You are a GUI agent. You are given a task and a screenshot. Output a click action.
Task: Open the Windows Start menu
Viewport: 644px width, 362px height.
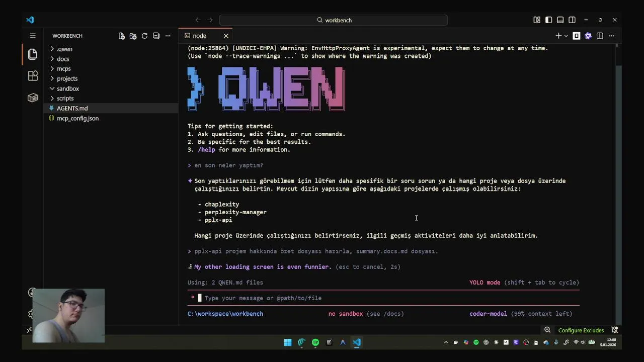(288, 342)
